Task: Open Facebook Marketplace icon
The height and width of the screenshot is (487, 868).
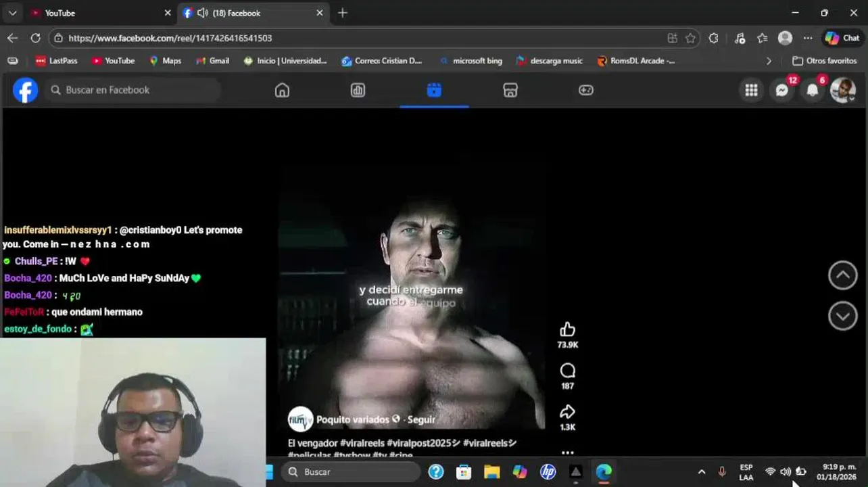Action: coord(510,90)
